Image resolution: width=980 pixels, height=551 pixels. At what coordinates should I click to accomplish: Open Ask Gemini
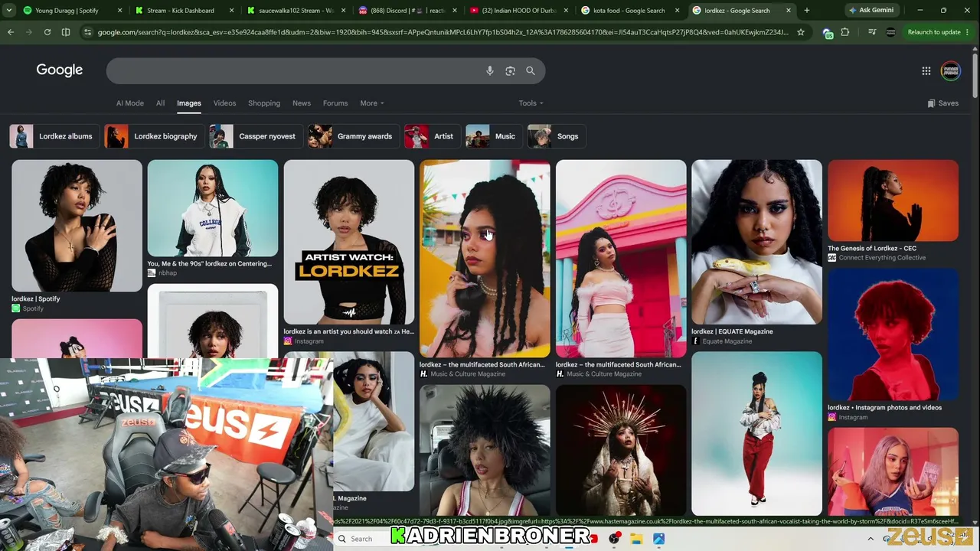[x=871, y=11]
